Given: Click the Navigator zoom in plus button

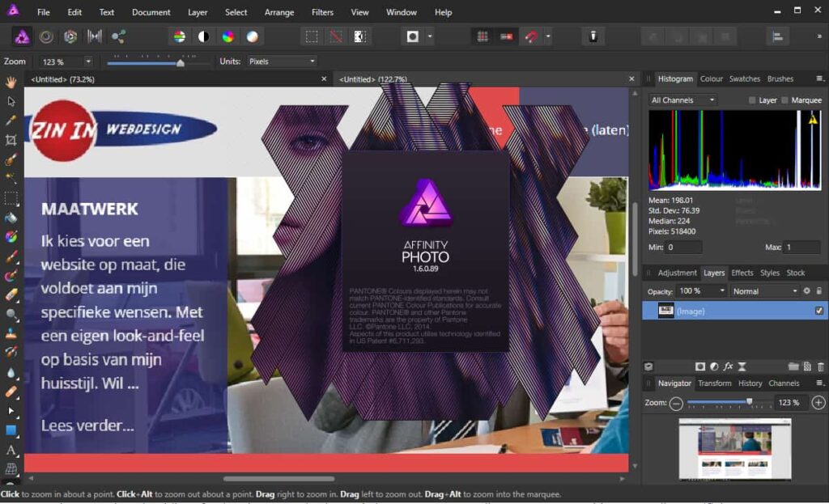Looking at the screenshot, I should coord(818,403).
